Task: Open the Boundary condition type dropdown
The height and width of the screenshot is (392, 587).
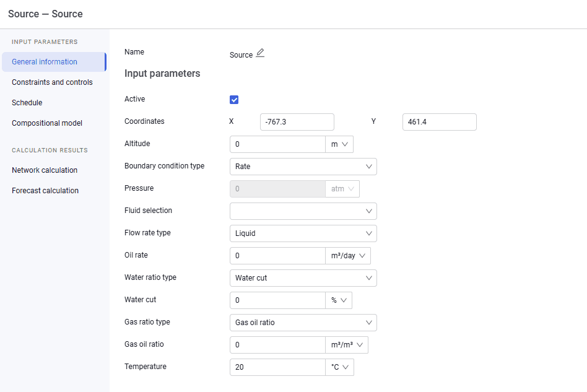Action: pyautogui.click(x=303, y=167)
